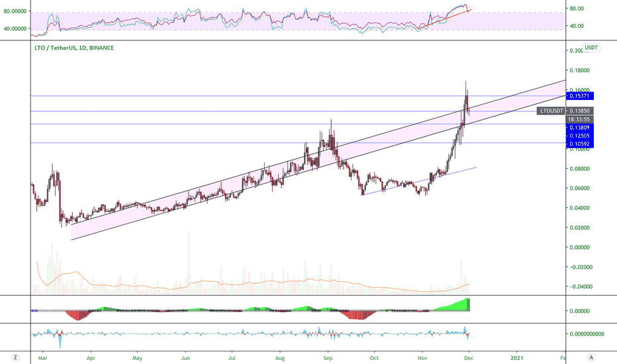Click the Dec date on time axis

(x=469, y=358)
